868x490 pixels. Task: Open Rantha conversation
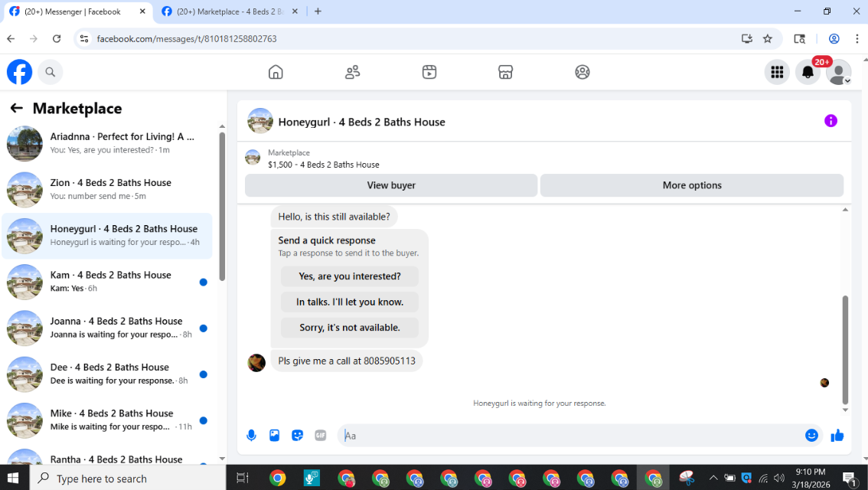point(107,457)
